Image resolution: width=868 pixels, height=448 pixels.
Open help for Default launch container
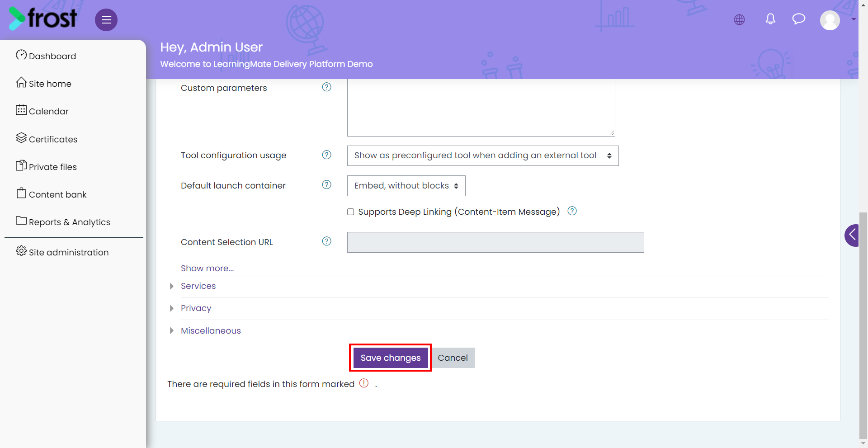[x=326, y=185]
